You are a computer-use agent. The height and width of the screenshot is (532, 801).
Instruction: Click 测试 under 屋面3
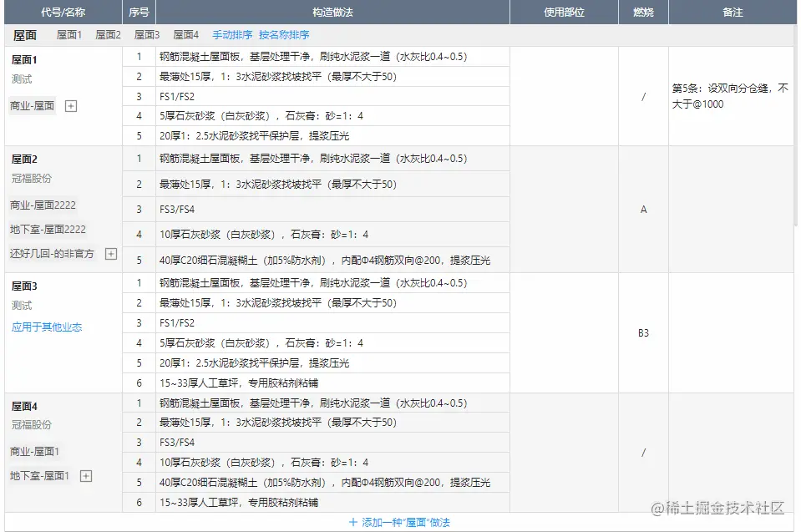[x=22, y=306]
